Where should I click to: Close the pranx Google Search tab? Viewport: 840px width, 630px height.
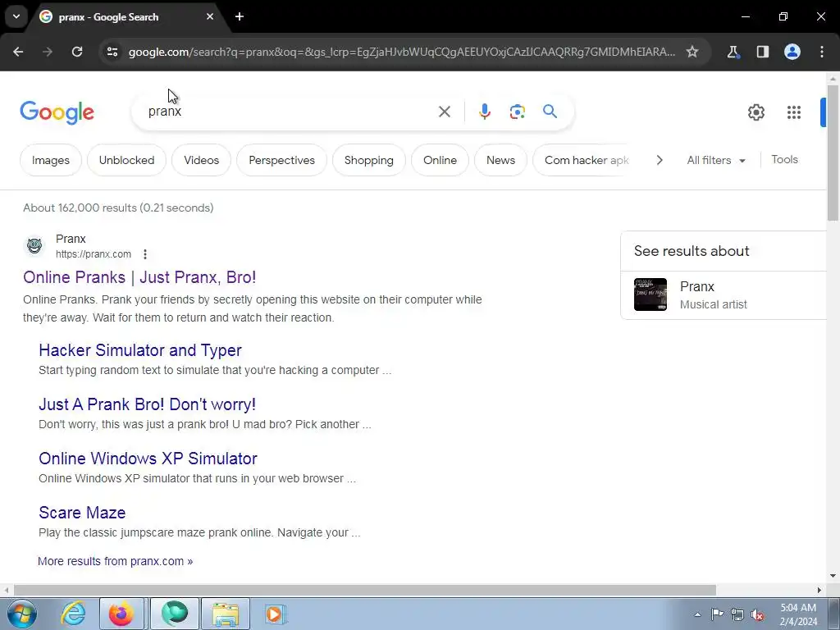(210, 16)
